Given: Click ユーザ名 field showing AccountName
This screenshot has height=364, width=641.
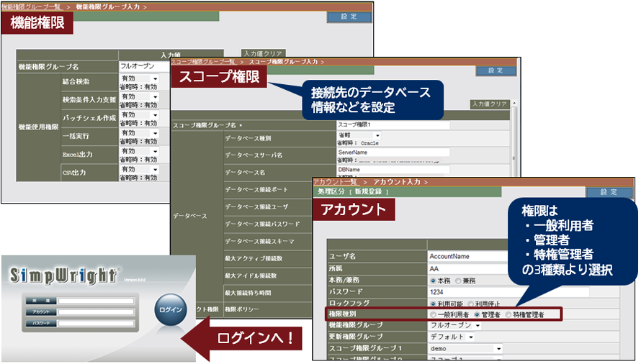Looking at the screenshot, I should pos(468,256).
